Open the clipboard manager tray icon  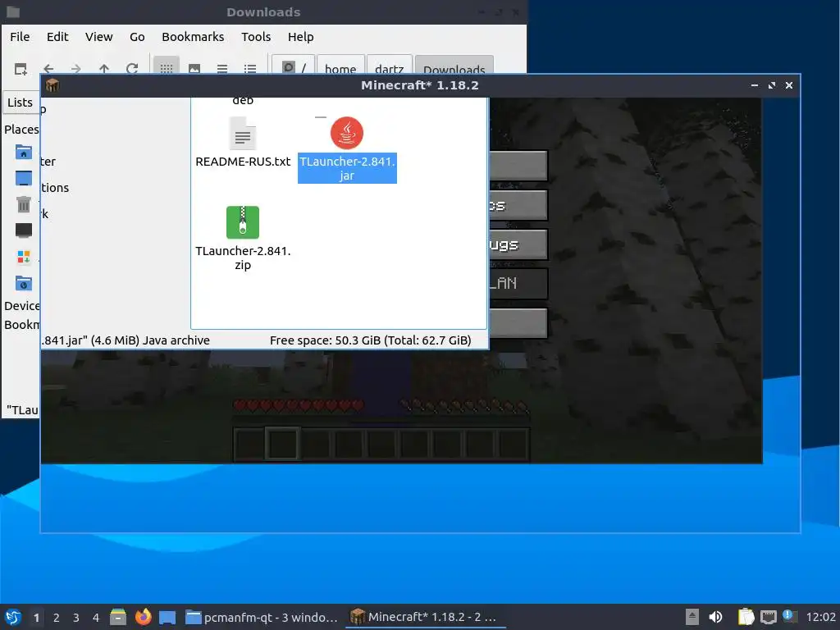(746, 617)
